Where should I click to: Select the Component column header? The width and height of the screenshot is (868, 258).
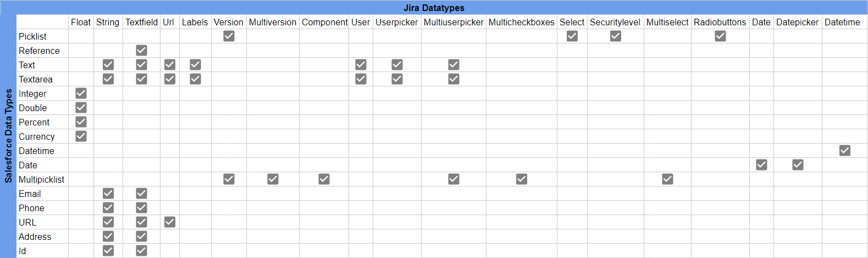point(324,22)
